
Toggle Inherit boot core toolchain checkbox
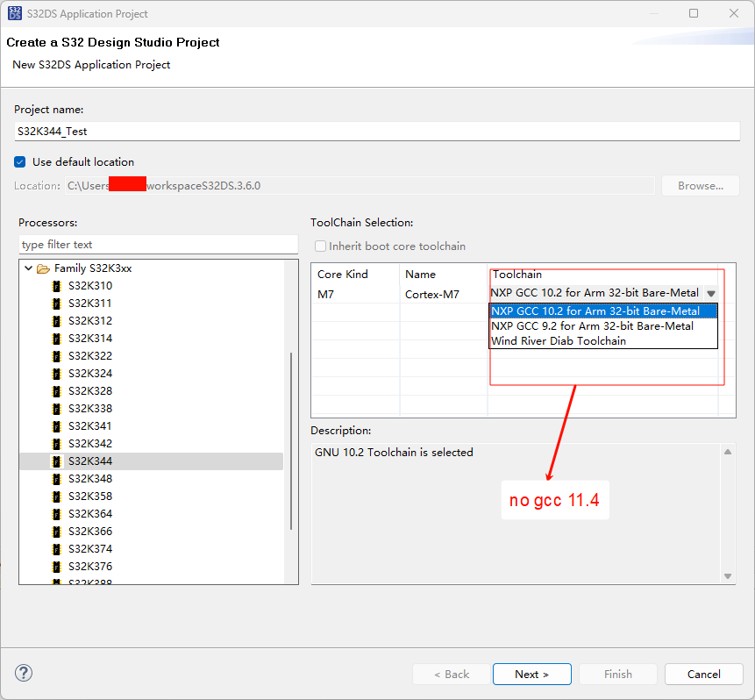coord(320,246)
